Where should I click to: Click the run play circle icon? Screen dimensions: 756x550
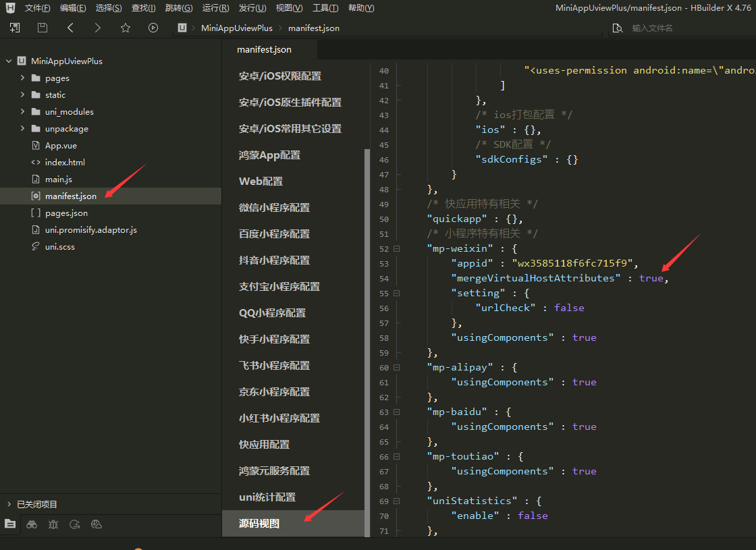pyautogui.click(x=153, y=28)
